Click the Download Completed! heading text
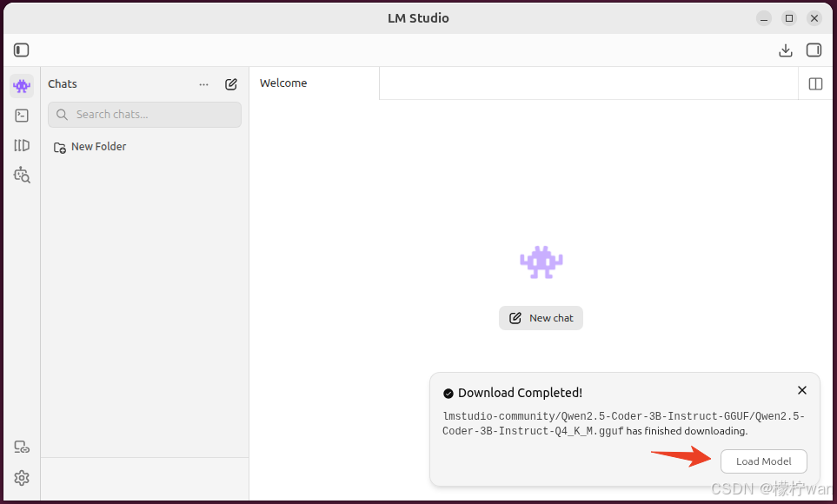Viewport: 837px width, 504px height. (520, 393)
